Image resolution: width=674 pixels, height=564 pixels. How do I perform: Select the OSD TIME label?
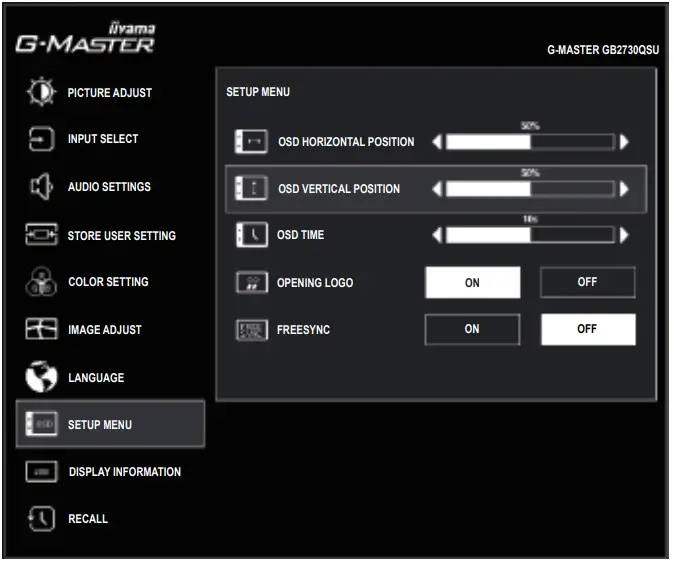pos(300,235)
